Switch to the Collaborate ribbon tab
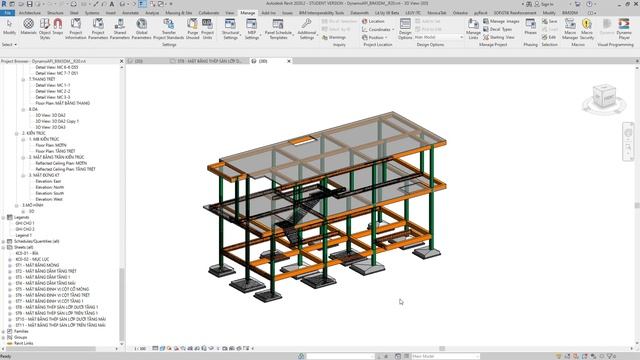The height and width of the screenshot is (360, 640). pyautogui.click(x=209, y=13)
